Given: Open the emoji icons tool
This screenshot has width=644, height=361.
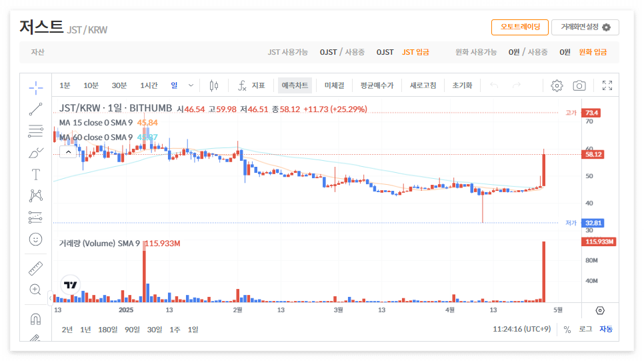Looking at the screenshot, I should click(x=36, y=239).
